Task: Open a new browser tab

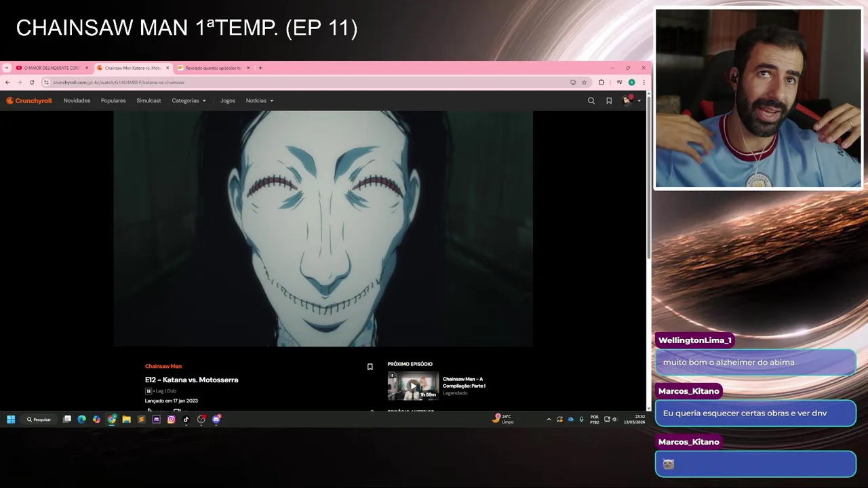Action: 260,68
